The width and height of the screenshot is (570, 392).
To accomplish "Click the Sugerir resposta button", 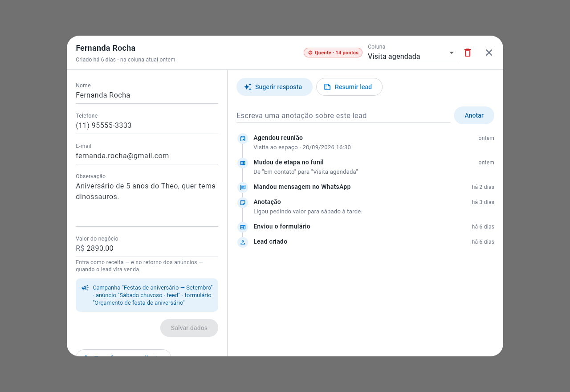I will point(274,87).
